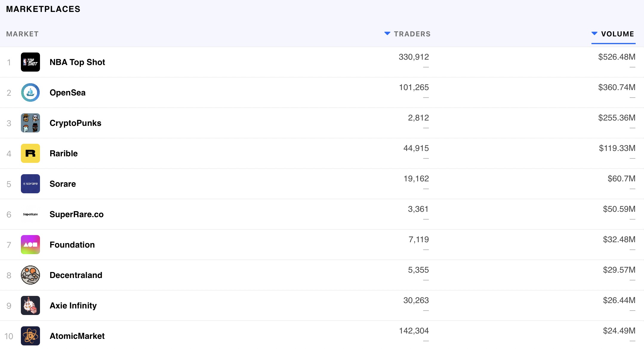The width and height of the screenshot is (644, 349).
Task: Click the yellow Rarible R logo
Action: 30,153
